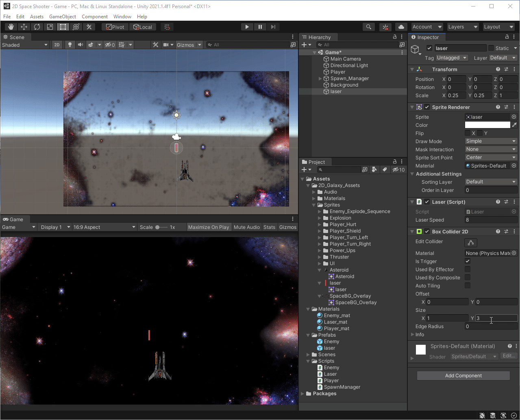Open Sprite Sort Point dropdown
Viewport: 520px width, 420px height.
click(491, 157)
